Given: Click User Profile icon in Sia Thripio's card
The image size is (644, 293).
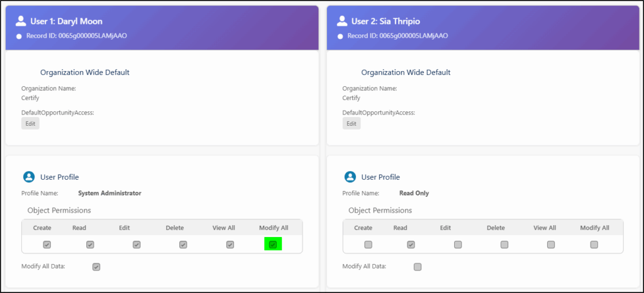Looking at the screenshot, I should pos(349,177).
